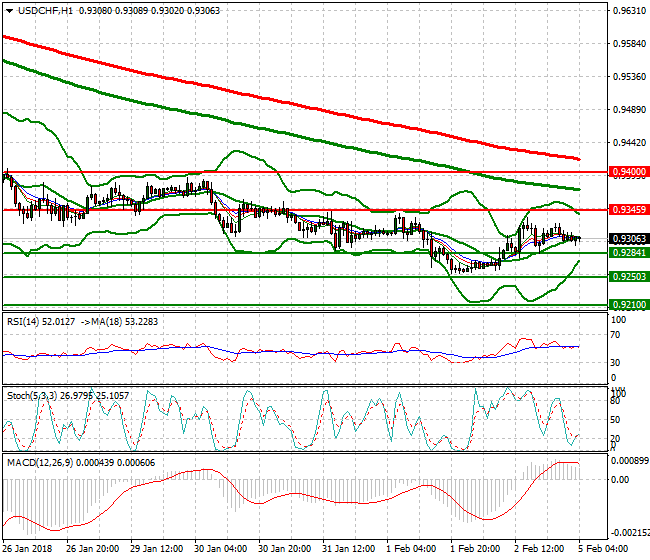The image size is (650, 560).
Task: Select the green 0.92503 price level label
Action: coord(629,276)
